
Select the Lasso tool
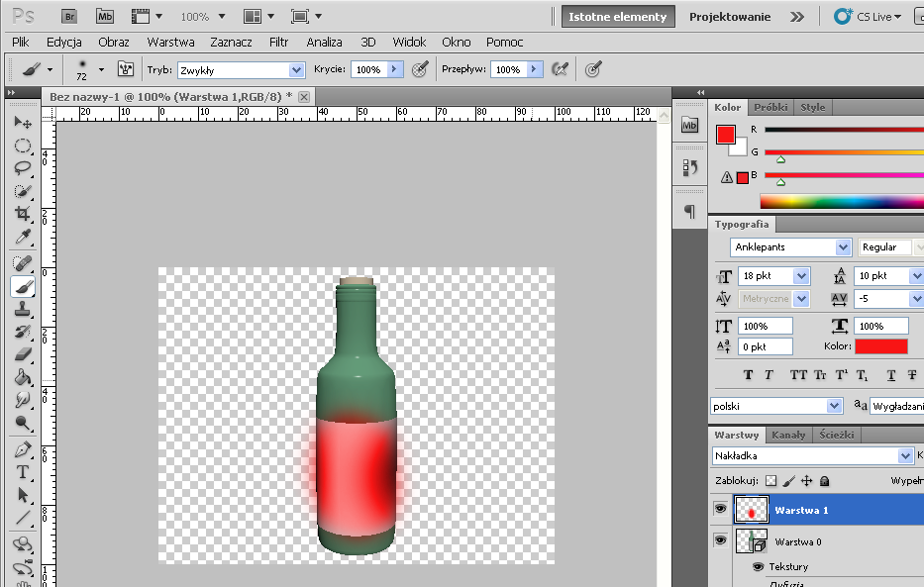(23, 168)
